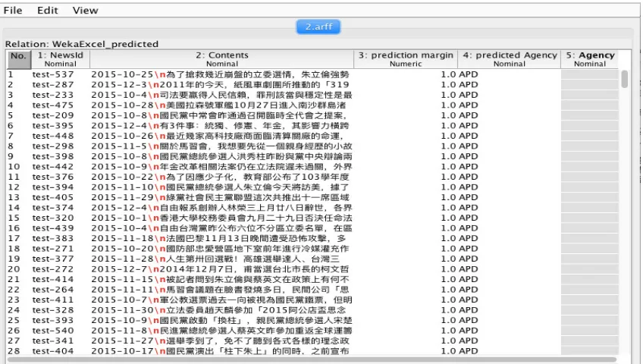Select the test-287 NewsId cell
643x364 pixels.
61,85
